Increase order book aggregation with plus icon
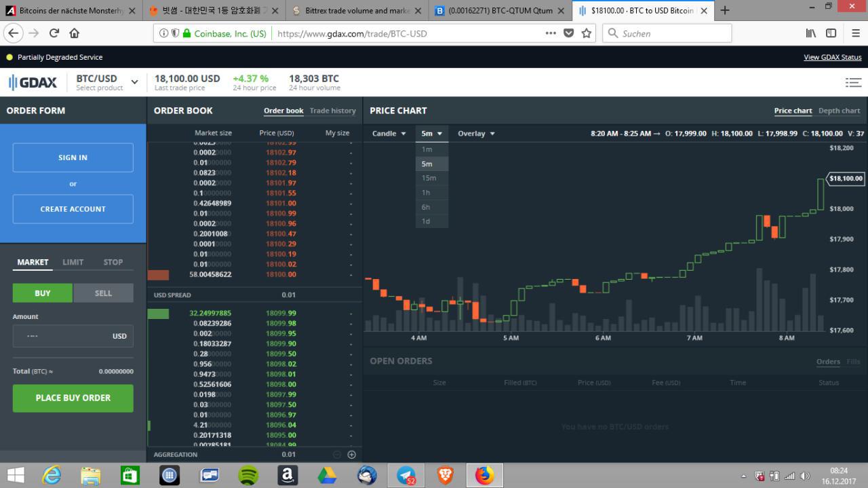The image size is (868, 488). [351, 455]
